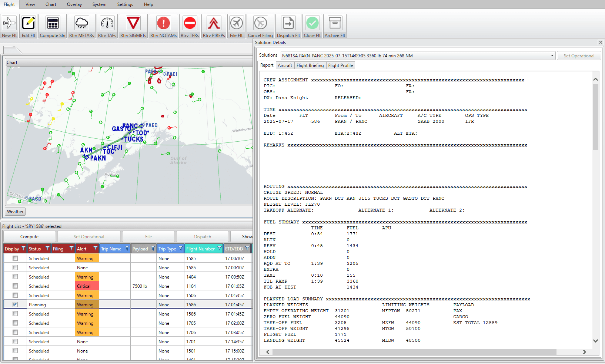The width and height of the screenshot is (605, 364).
Task: Select the New Flt tool
Action: pos(9,25)
